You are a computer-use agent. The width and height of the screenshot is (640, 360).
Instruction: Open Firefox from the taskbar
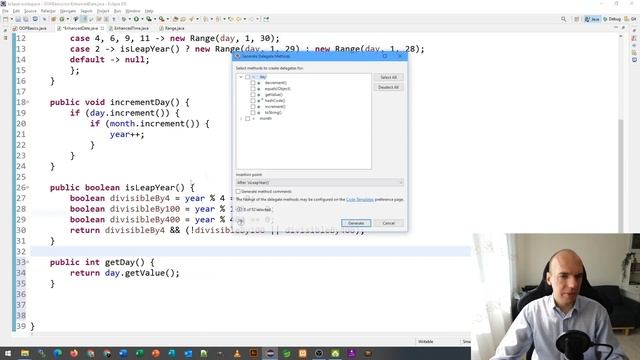click(74, 353)
